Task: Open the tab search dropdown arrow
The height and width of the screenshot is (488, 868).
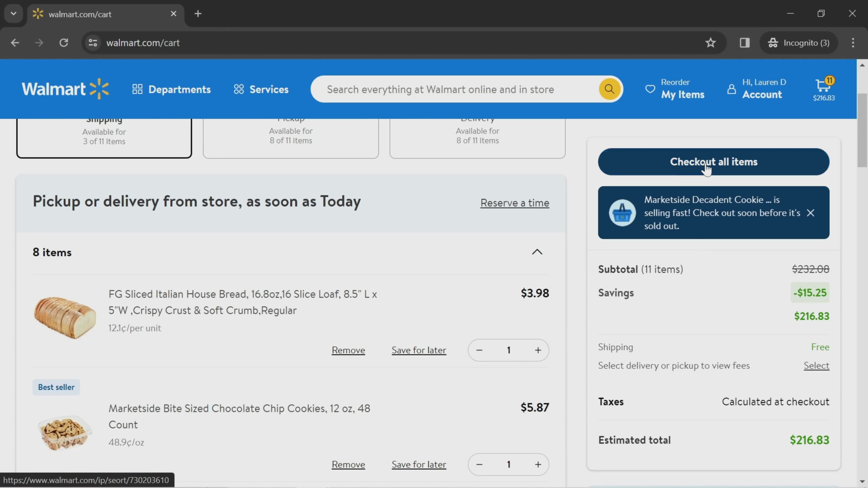Action: coord(14,14)
